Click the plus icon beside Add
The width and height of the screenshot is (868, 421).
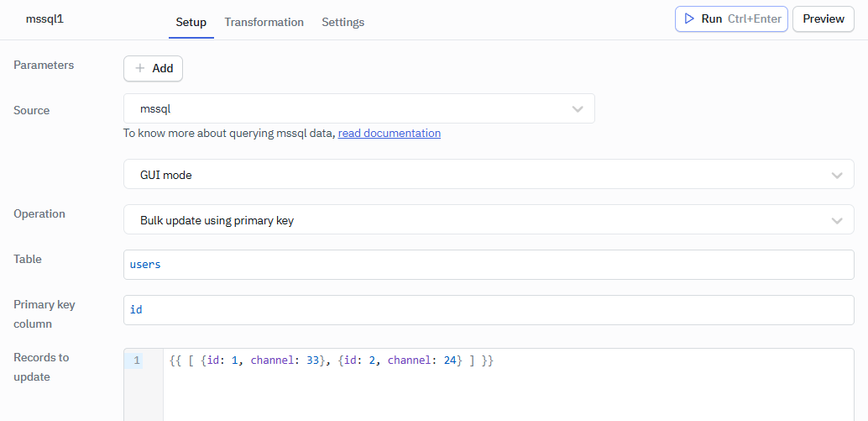[140, 68]
